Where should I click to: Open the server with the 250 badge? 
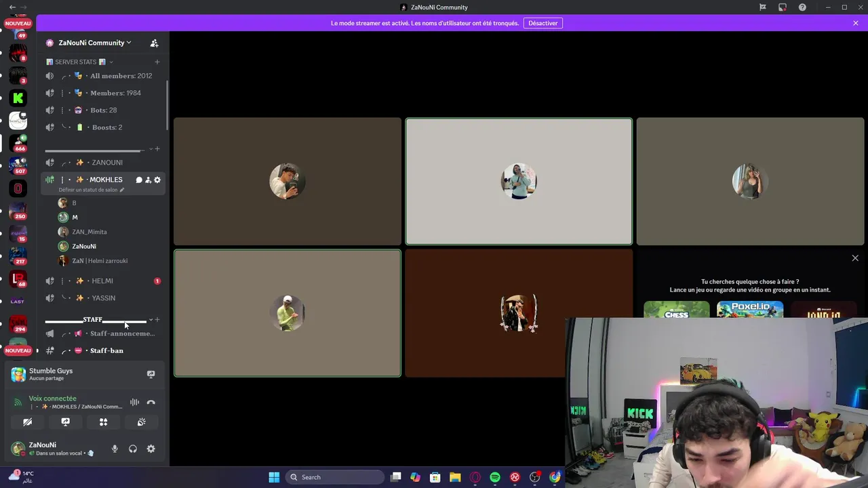point(18,211)
